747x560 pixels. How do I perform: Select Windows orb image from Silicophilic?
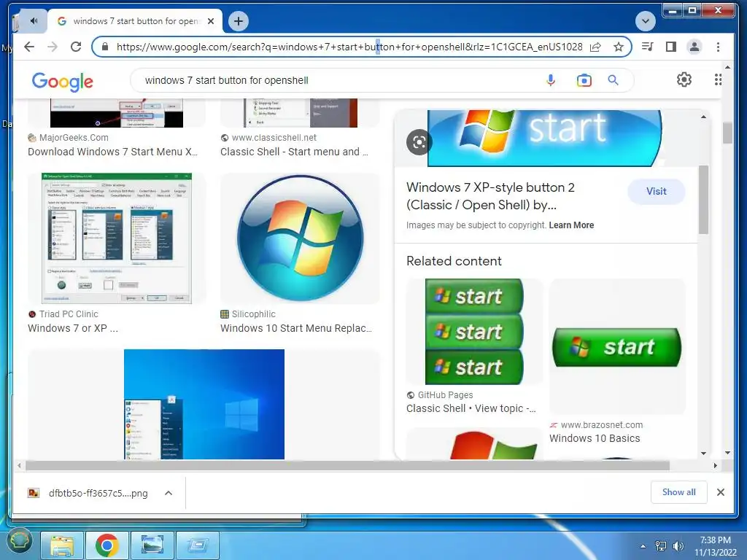(x=300, y=238)
